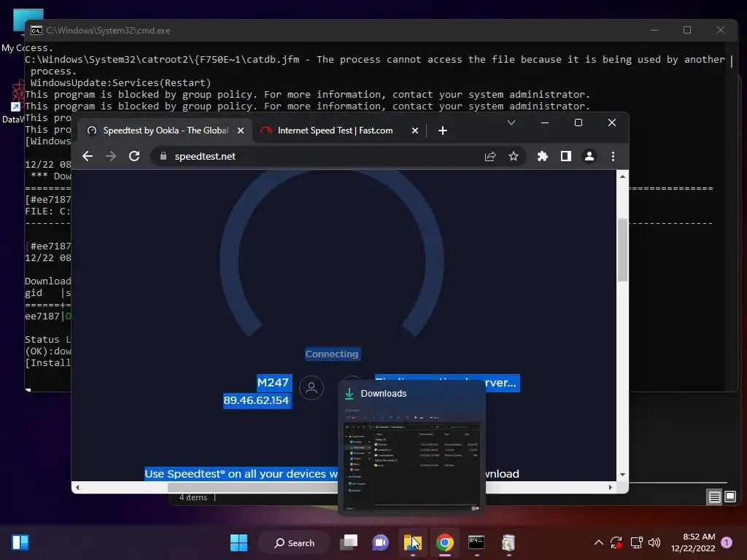
Task: Open Task View from the taskbar
Action: (x=349, y=542)
